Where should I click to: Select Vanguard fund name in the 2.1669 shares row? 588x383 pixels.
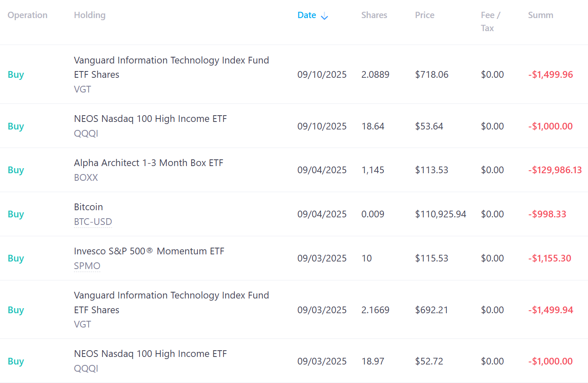coord(171,302)
